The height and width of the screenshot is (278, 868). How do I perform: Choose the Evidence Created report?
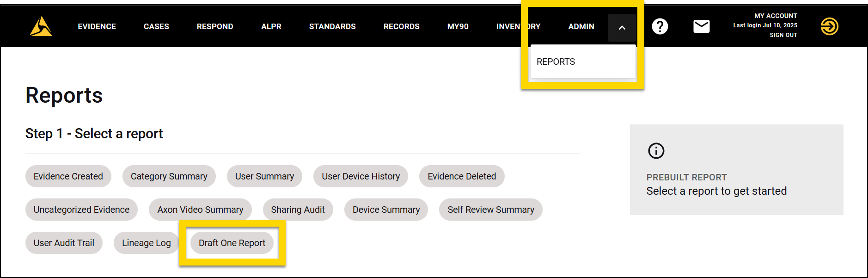[68, 176]
